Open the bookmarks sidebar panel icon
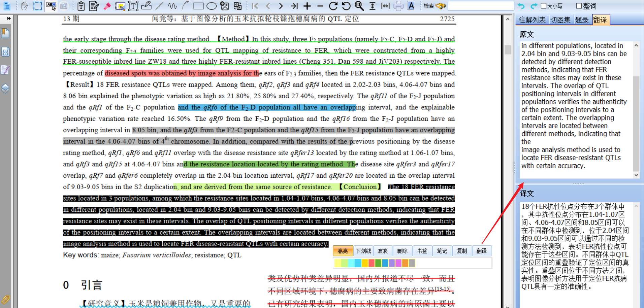 tap(5, 33)
